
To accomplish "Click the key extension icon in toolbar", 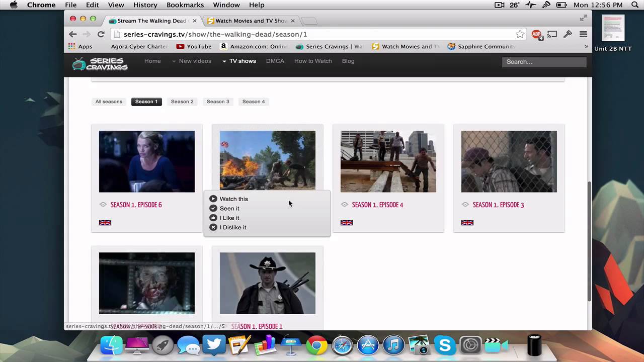I will click(568, 34).
